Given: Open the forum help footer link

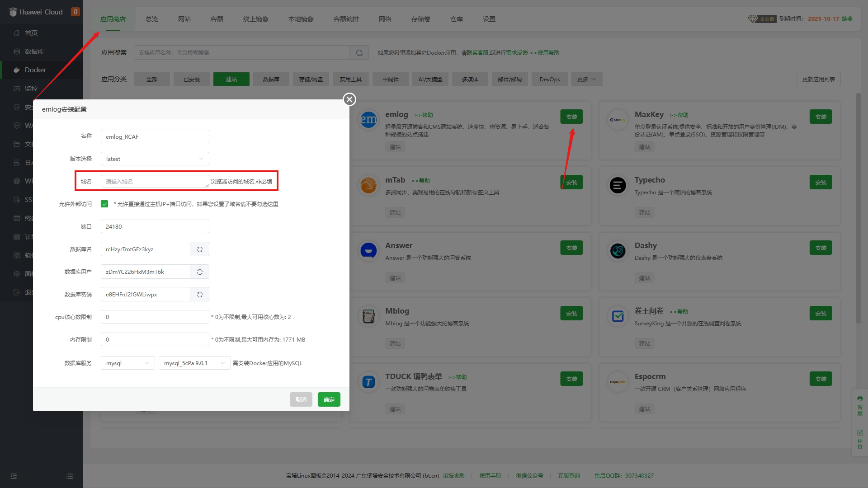Looking at the screenshot, I should coord(453,476).
